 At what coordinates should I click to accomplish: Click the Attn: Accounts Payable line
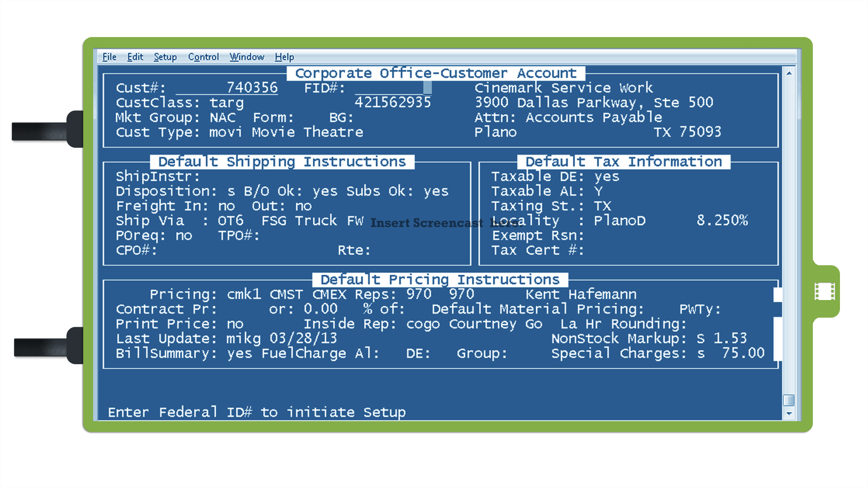pyautogui.click(x=568, y=117)
